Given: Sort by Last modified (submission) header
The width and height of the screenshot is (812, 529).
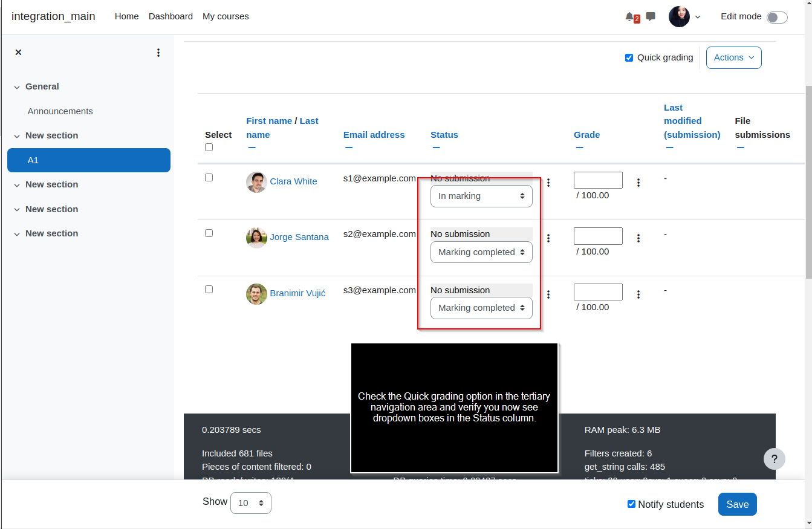Looking at the screenshot, I should click(x=692, y=121).
